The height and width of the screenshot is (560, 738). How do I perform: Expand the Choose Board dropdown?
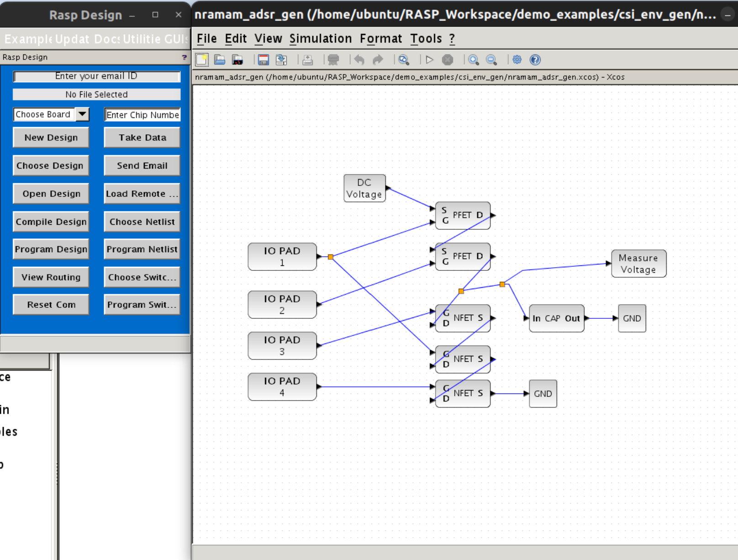pos(82,114)
